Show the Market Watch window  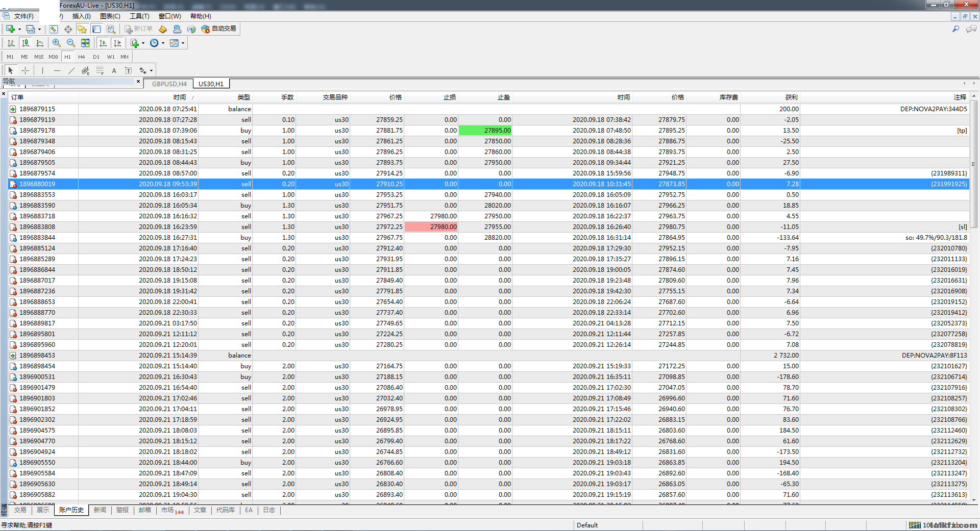click(54, 29)
